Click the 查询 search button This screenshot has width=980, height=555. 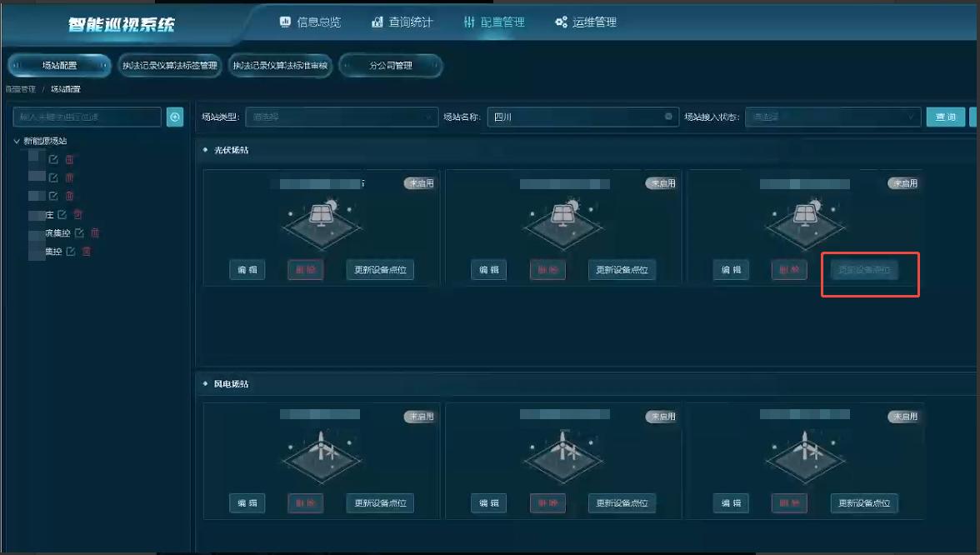click(945, 117)
